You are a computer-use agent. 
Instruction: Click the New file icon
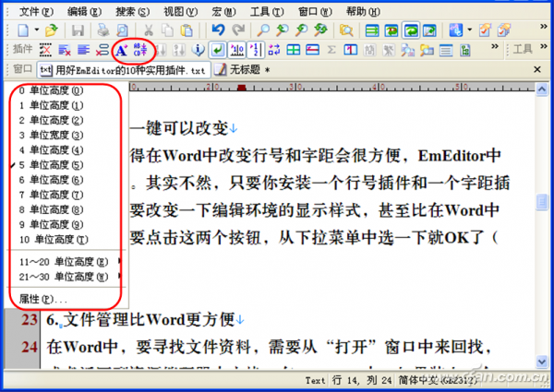pyautogui.click(x=23, y=30)
